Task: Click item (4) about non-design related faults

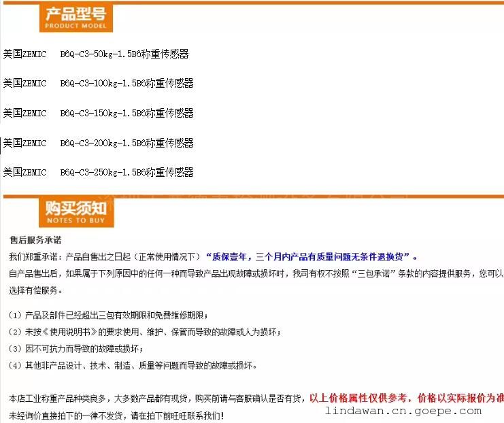Action: 133,365
